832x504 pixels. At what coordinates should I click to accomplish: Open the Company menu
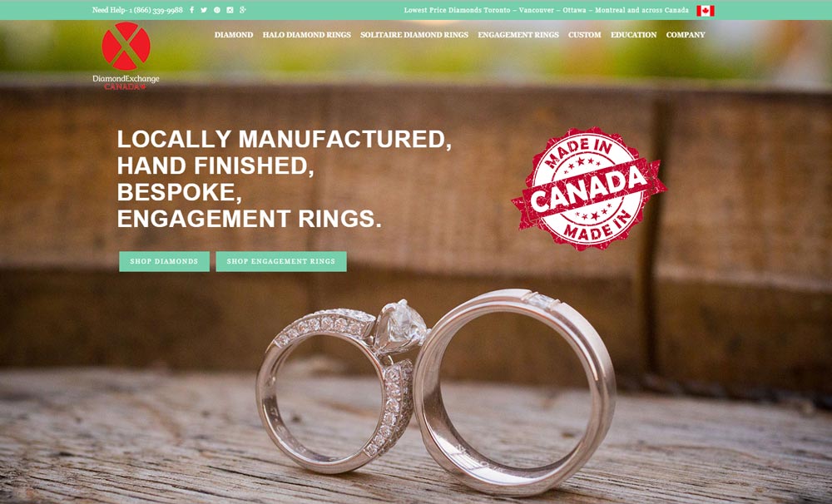point(686,34)
